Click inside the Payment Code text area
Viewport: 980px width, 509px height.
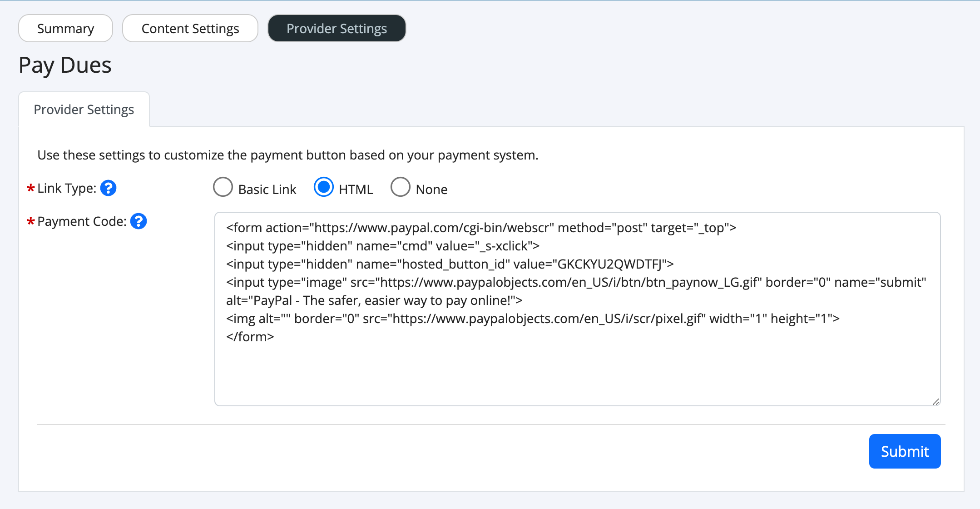(x=577, y=309)
